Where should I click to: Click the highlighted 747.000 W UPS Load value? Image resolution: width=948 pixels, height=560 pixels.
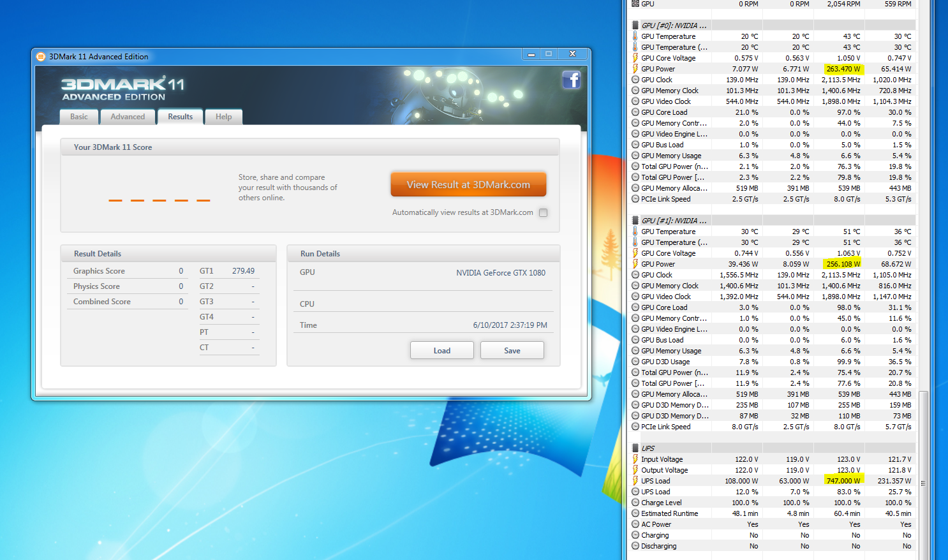point(843,481)
